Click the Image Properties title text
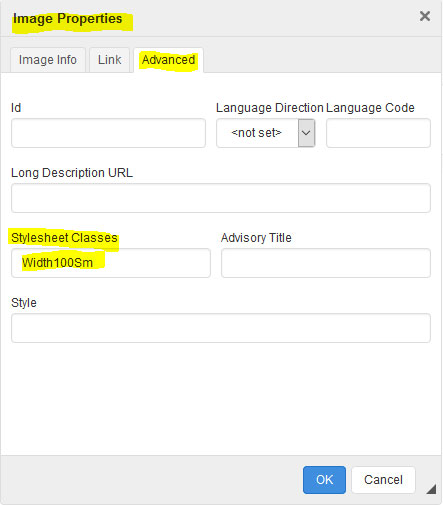 (68, 19)
